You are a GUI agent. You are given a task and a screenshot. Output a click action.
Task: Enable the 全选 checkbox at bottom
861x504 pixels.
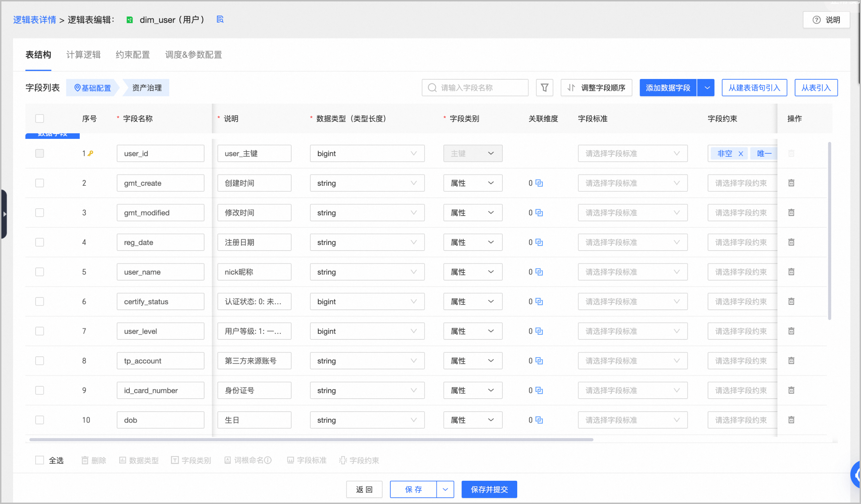(39, 460)
